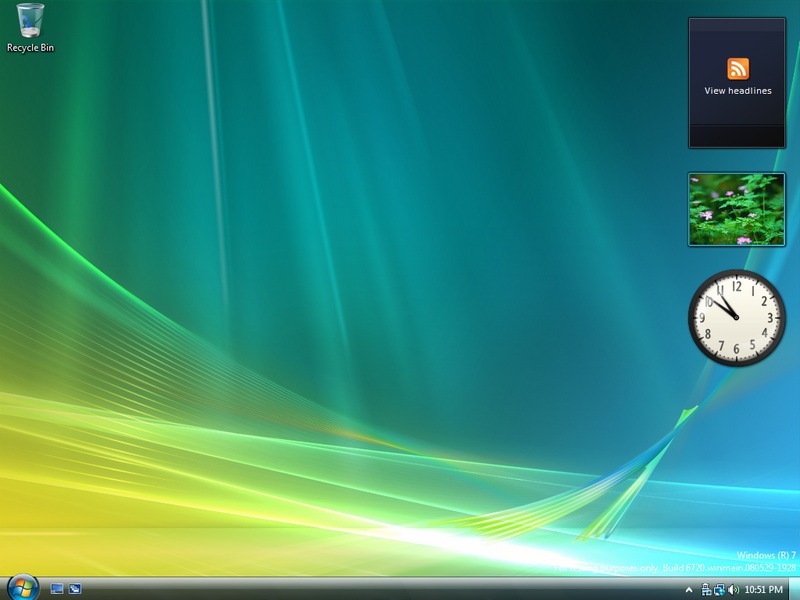The image size is (800, 600).
Task: Click the network globe tray icon
Action: (719, 590)
